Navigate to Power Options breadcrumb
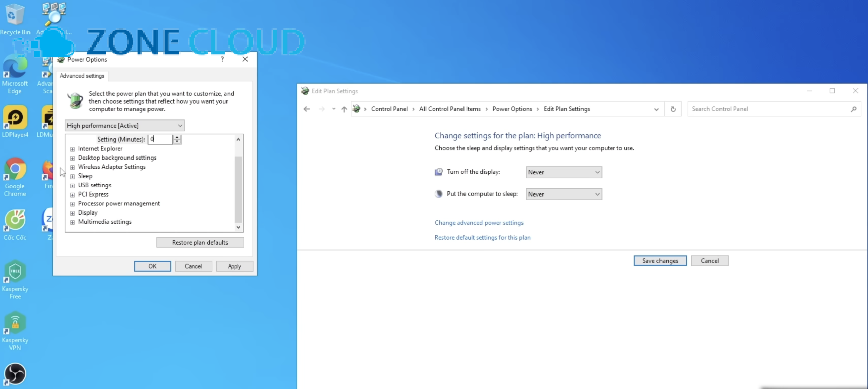Image resolution: width=868 pixels, height=389 pixels. (x=512, y=109)
